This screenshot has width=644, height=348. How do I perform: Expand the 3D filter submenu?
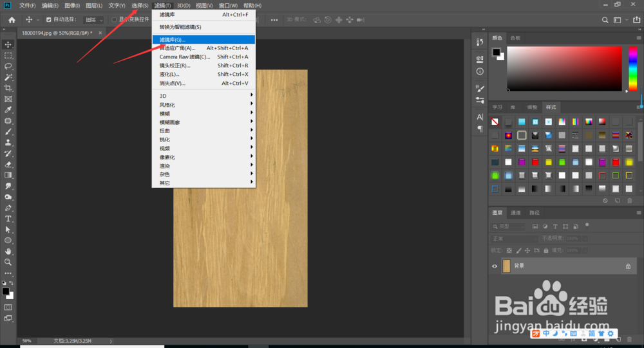(x=204, y=96)
